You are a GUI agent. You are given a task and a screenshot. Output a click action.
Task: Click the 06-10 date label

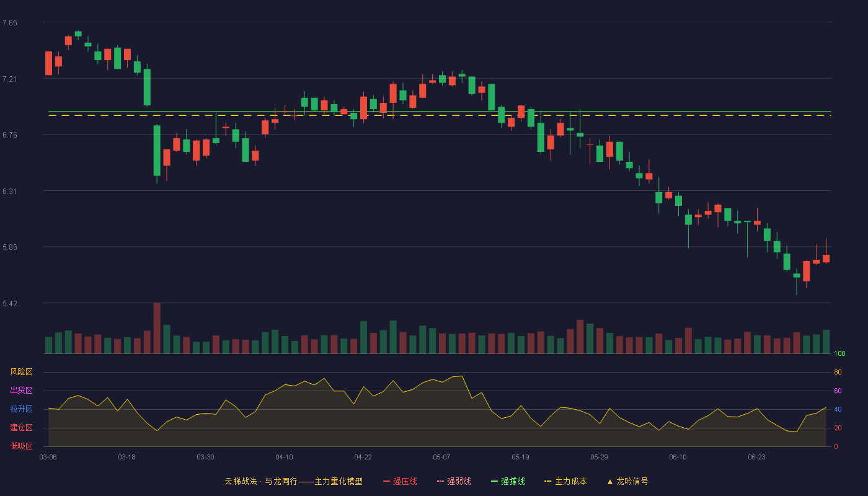coord(678,457)
